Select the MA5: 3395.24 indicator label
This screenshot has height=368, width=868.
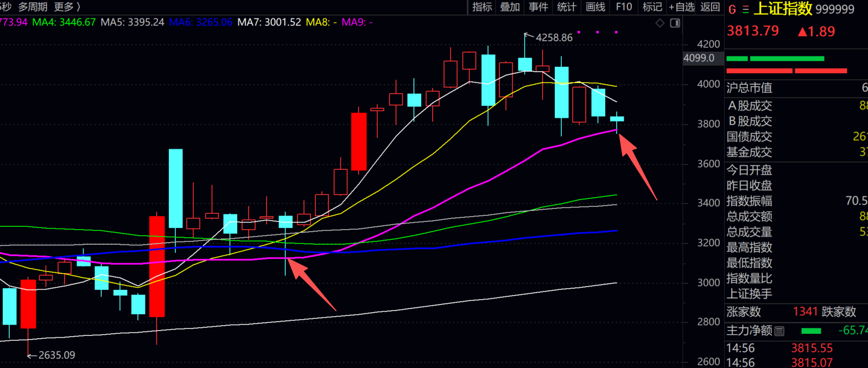[132, 22]
